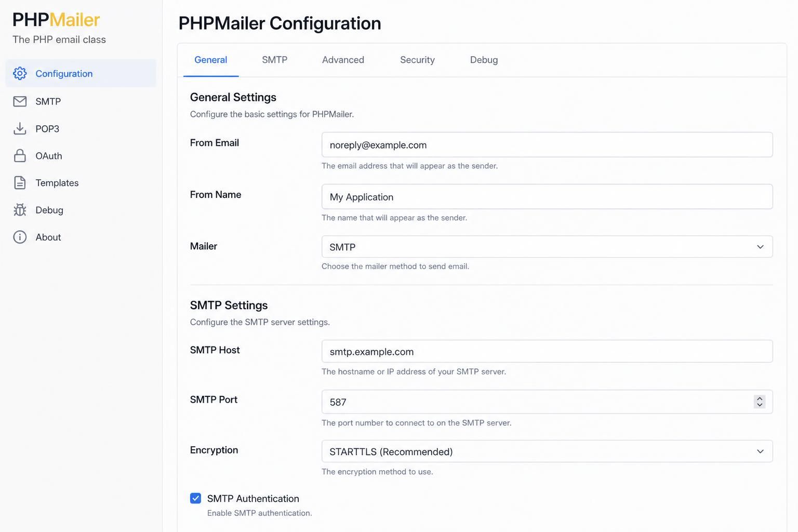Viewport: 798px width, 532px height.
Task: Click the PHPMailer logo text
Action: tap(56, 20)
